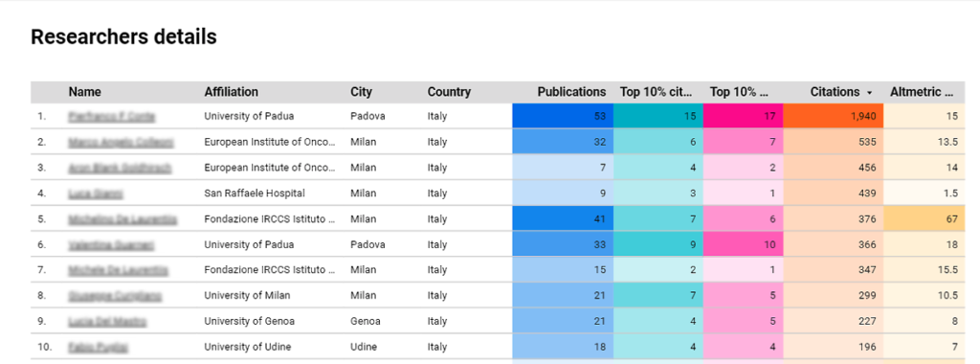Select the orange 1,940 citations cell

point(834,116)
